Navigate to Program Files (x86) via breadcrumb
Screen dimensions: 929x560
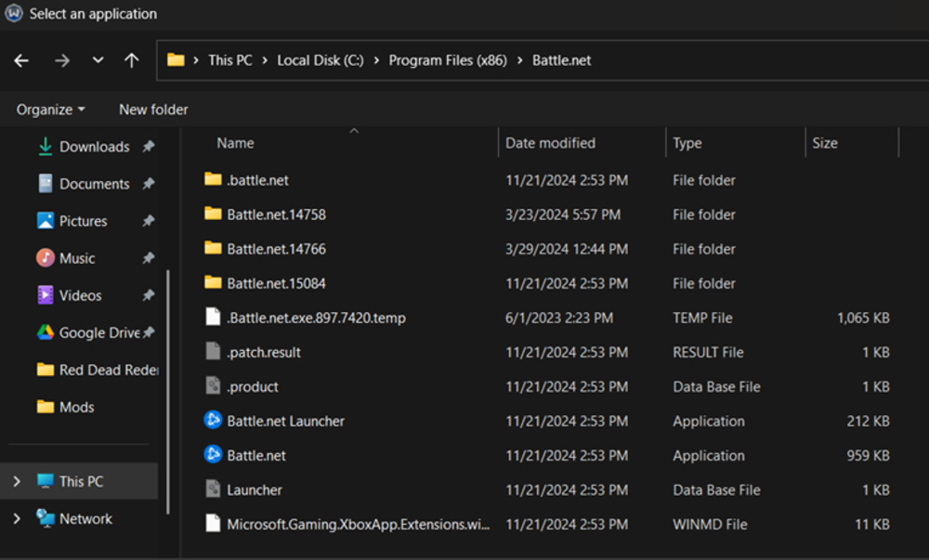pyautogui.click(x=449, y=59)
